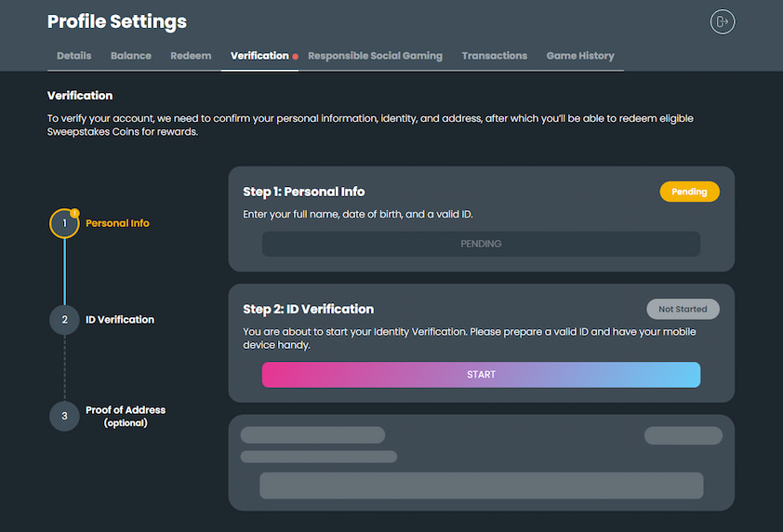Click red notification dot beside Verification tab
Image resolution: width=783 pixels, height=532 pixels.
pos(296,57)
